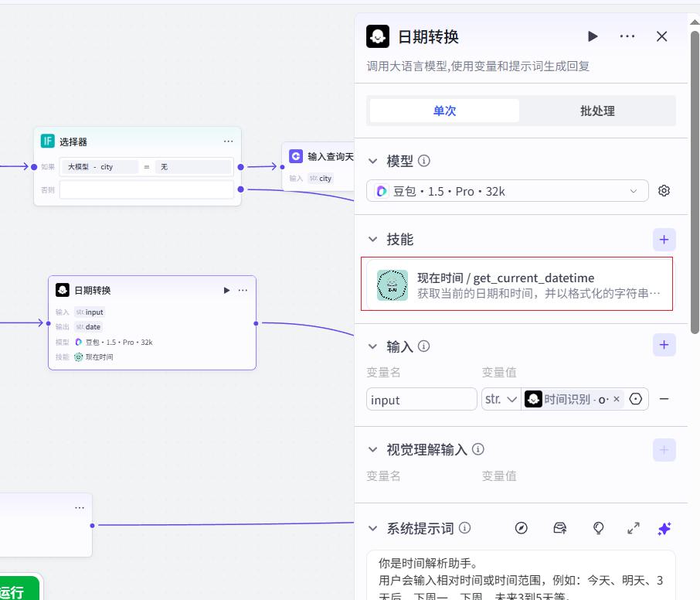Open the str type dropdown for input
The width and height of the screenshot is (700, 600).
click(x=501, y=399)
